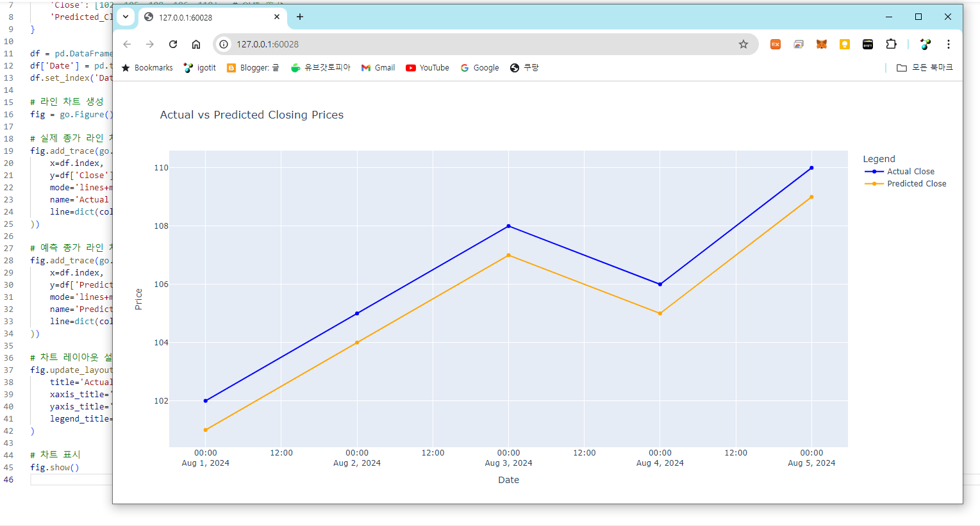This screenshot has width=980, height=526.
Task: Click the Predicted Close point on Aug 3, 2024
Action: click(509, 256)
